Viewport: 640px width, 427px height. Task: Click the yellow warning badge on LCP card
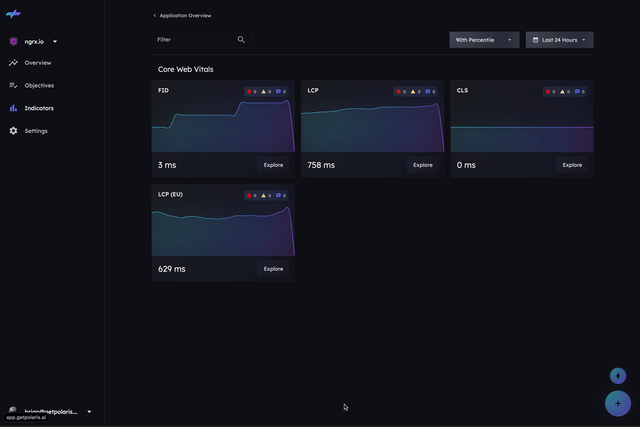[415, 91]
